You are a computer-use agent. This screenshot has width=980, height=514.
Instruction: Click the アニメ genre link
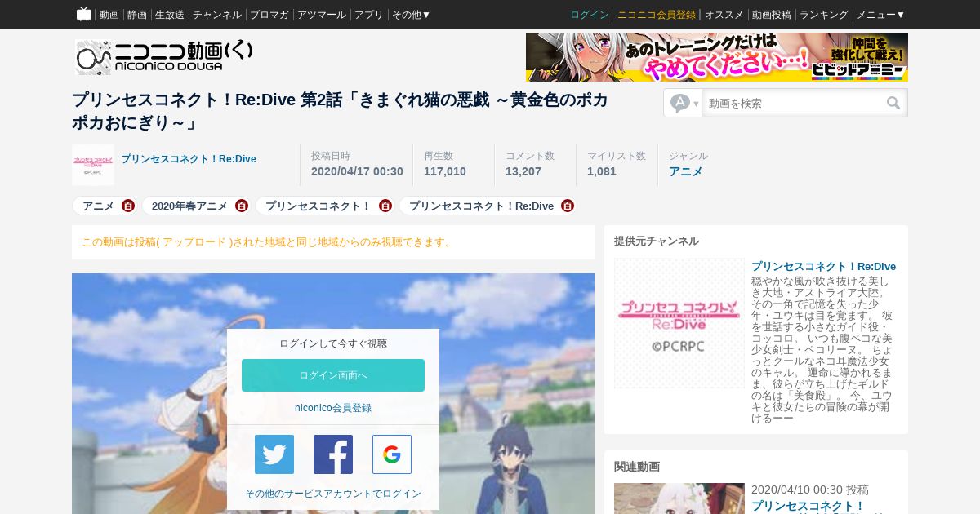[x=685, y=171]
